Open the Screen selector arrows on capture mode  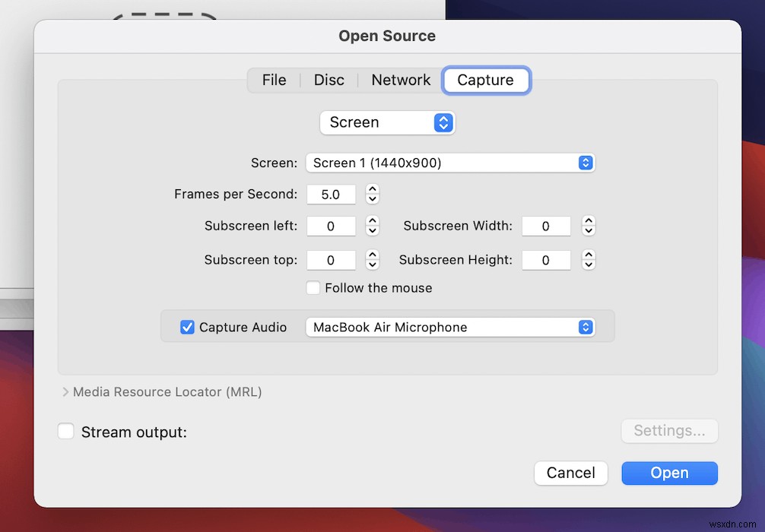point(443,122)
